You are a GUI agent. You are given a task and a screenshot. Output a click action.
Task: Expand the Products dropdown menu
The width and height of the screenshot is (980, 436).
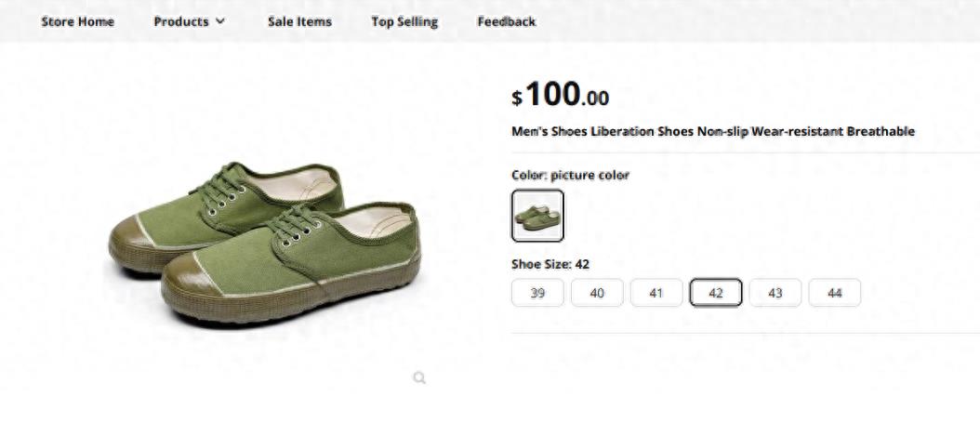tap(190, 21)
